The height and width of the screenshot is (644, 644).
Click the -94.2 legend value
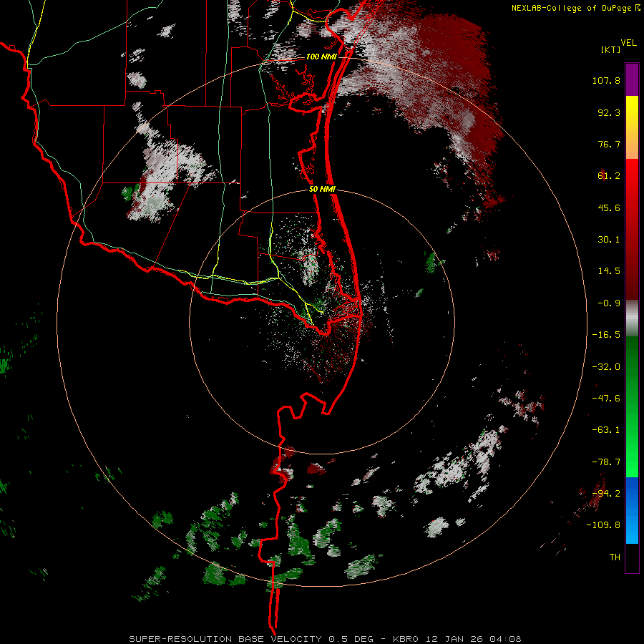[606, 494]
